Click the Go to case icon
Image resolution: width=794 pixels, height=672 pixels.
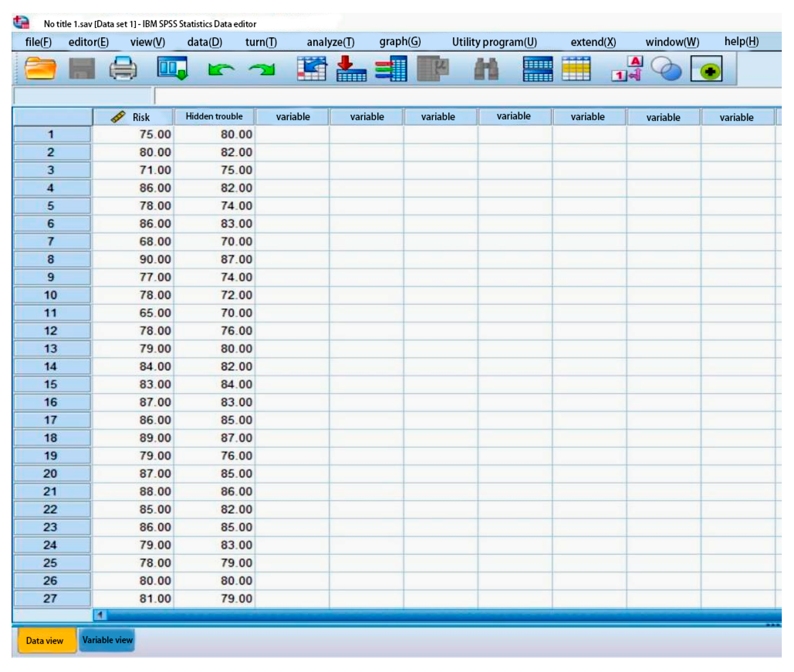click(312, 69)
